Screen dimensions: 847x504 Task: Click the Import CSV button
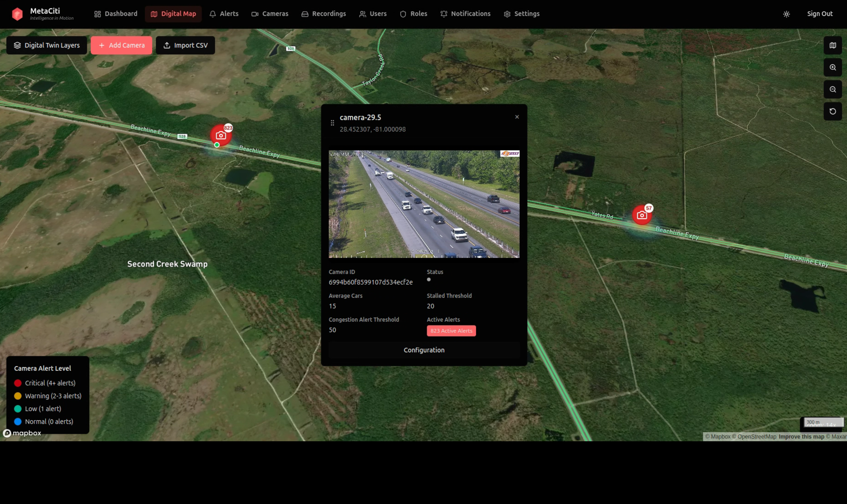185,45
